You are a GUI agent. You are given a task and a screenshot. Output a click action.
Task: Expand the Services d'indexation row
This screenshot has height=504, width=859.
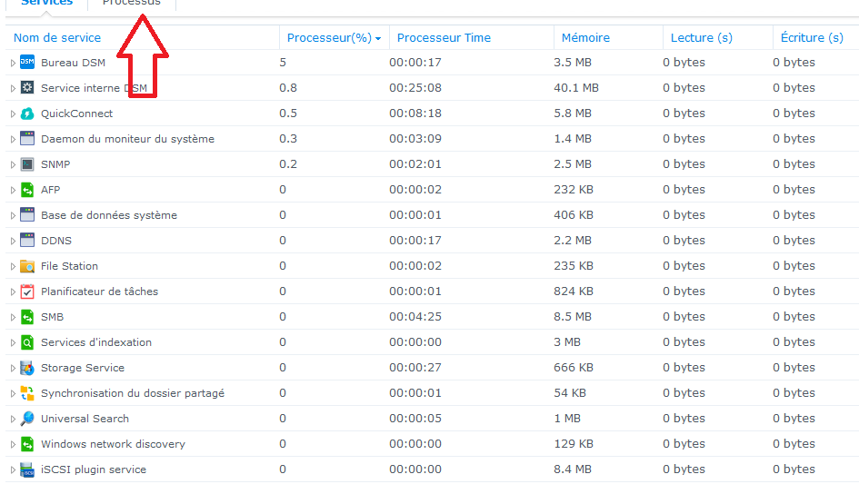click(x=13, y=342)
